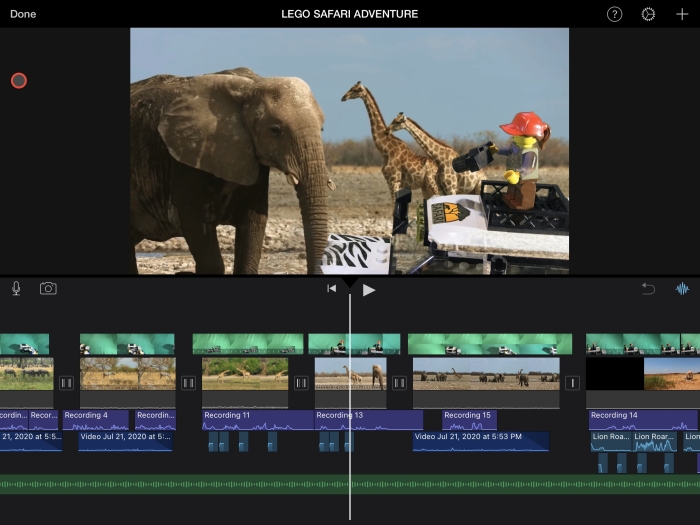700x525 pixels.
Task: Select the first Lion Roar audio clip
Action: pyautogui.click(x=609, y=440)
